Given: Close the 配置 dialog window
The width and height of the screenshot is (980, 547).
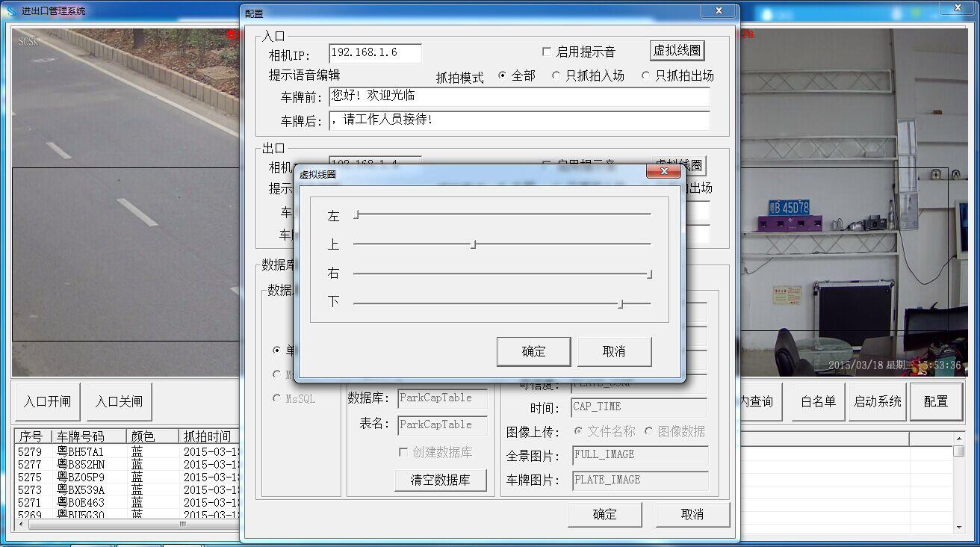Looking at the screenshot, I should (x=719, y=11).
